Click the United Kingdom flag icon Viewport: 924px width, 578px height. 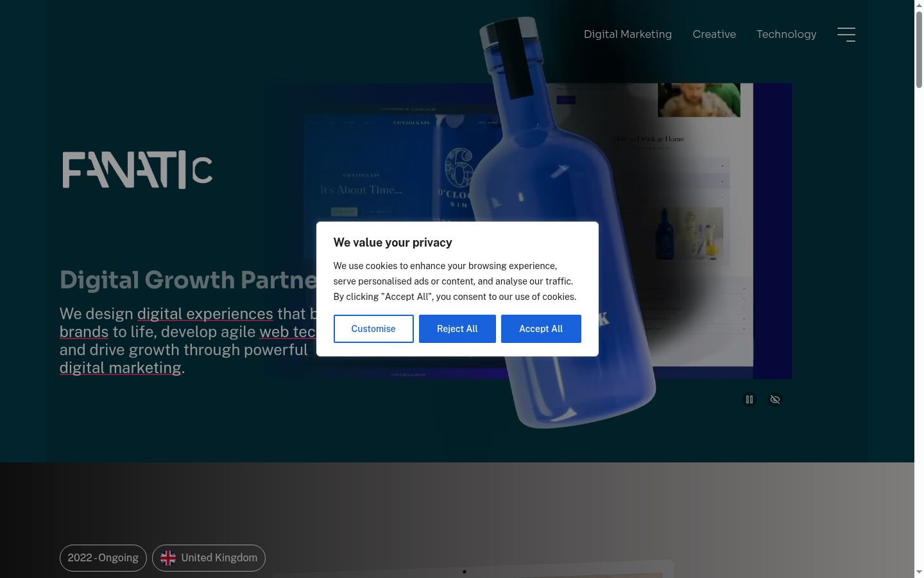[168, 557]
